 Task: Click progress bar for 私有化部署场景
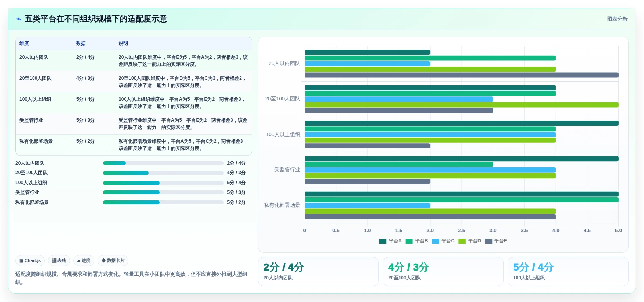pos(163,202)
